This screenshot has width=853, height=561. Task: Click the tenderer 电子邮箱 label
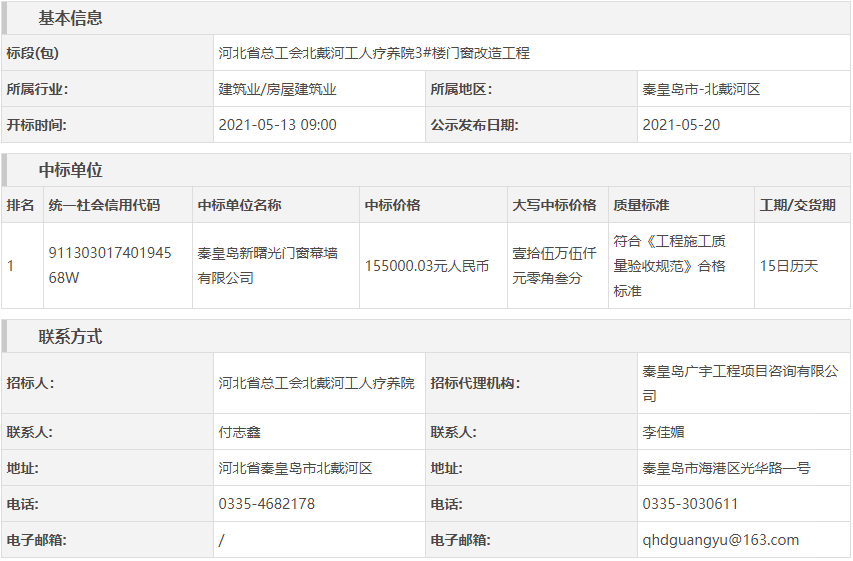pyautogui.click(x=36, y=540)
